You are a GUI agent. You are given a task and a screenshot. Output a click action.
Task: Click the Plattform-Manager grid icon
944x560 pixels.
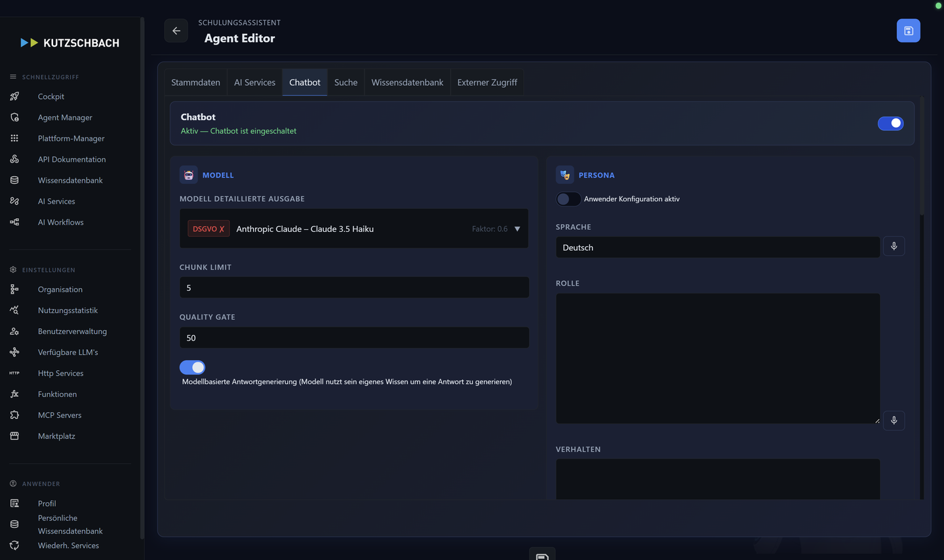click(x=14, y=138)
